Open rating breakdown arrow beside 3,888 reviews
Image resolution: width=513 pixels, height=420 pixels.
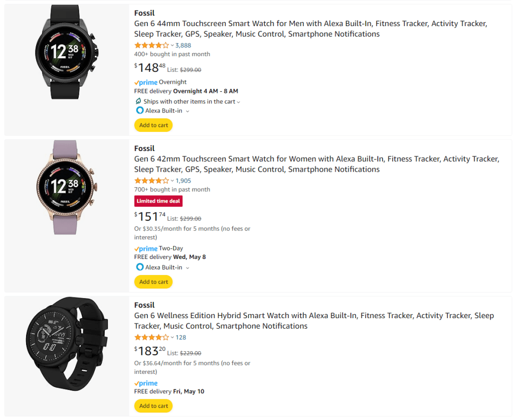pos(172,46)
